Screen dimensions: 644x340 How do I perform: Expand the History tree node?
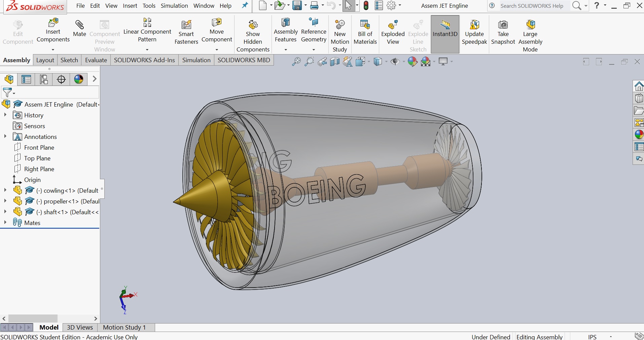(x=5, y=115)
